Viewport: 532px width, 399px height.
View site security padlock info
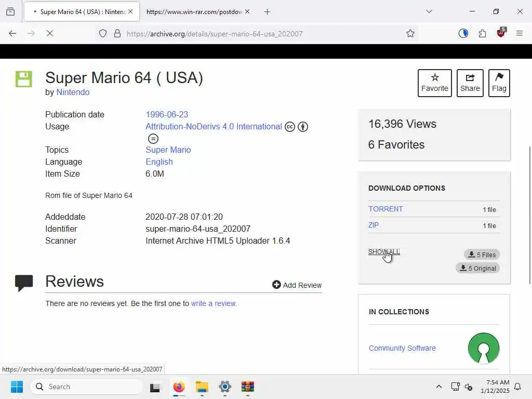pos(117,33)
